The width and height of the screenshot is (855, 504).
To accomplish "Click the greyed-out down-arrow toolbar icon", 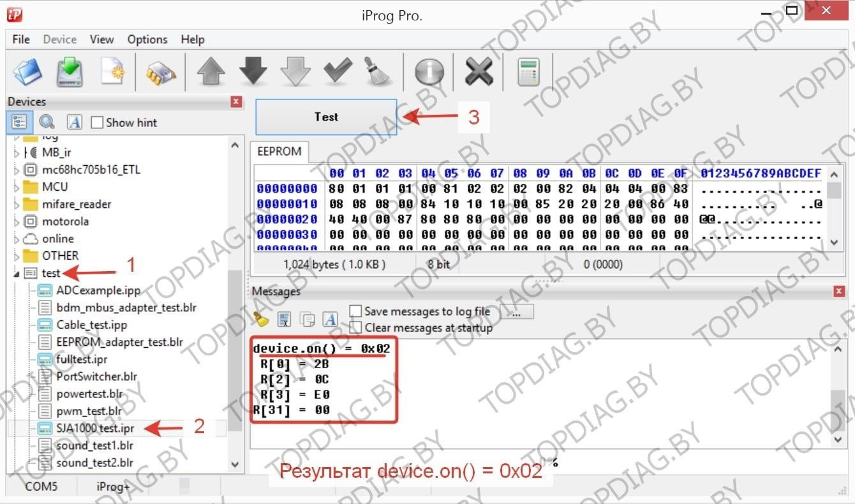I will click(x=295, y=71).
